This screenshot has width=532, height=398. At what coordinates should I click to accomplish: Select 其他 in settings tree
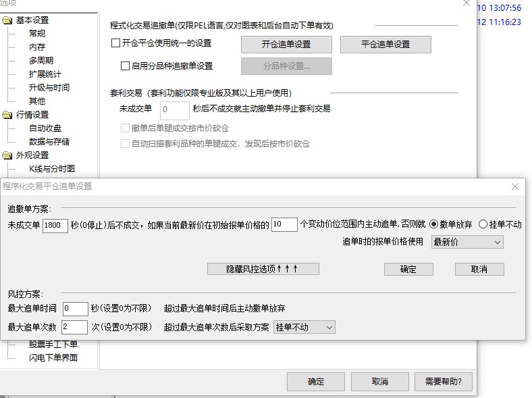37,101
